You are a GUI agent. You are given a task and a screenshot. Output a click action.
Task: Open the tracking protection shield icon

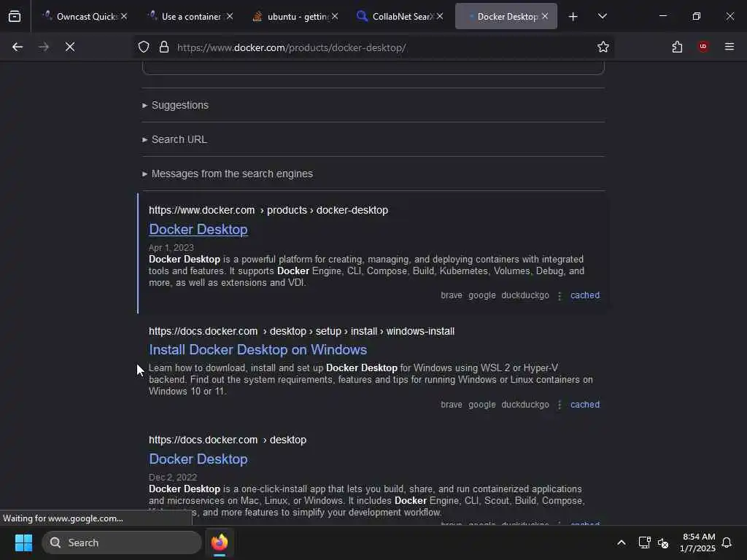[144, 47]
